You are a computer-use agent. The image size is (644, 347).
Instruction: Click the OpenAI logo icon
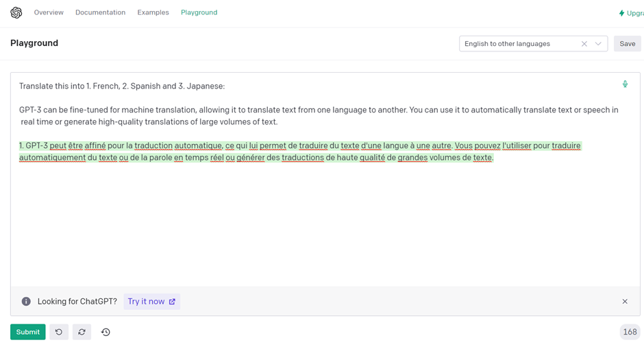(16, 13)
